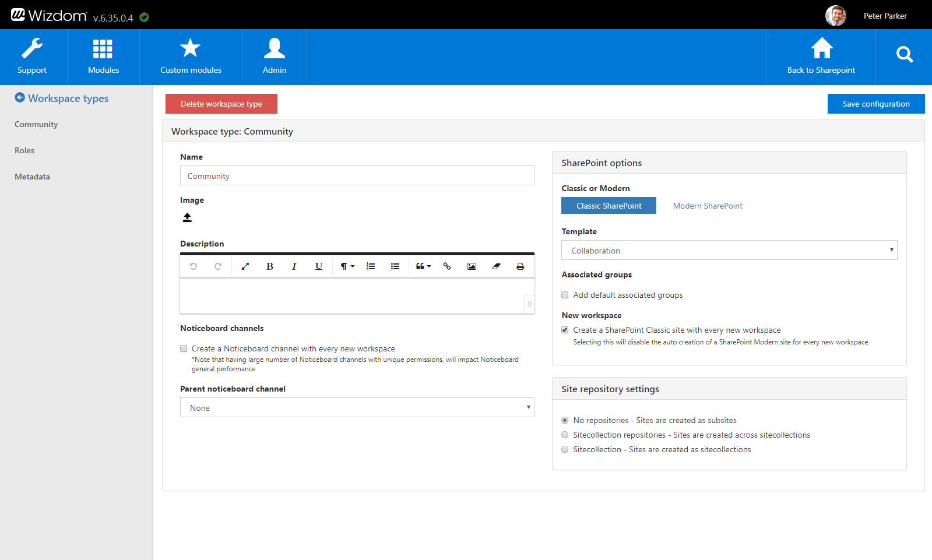This screenshot has width=932, height=560.
Task: Click into the Name text field
Action: click(357, 176)
